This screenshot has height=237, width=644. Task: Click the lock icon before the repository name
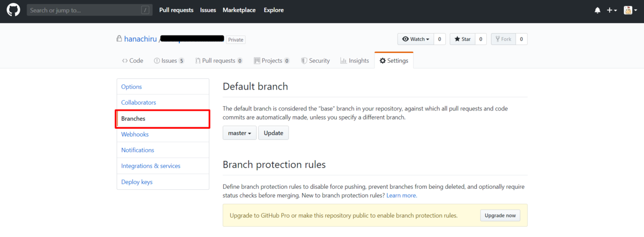[x=119, y=39]
